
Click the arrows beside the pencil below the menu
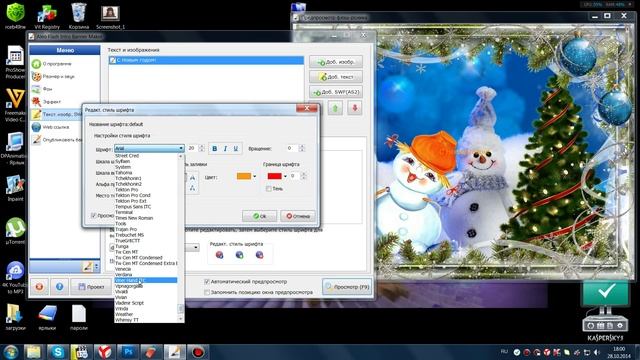pyautogui.click(x=96, y=267)
